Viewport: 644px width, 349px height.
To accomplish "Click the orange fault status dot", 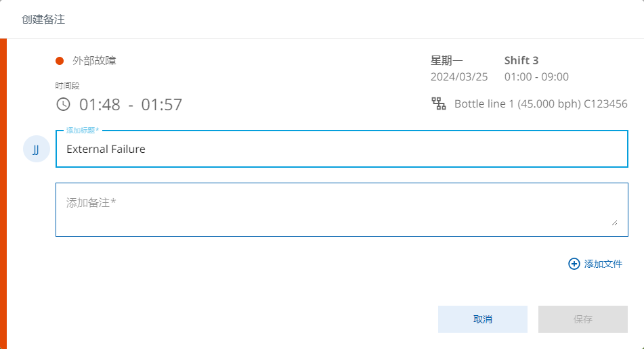I will click(60, 61).
